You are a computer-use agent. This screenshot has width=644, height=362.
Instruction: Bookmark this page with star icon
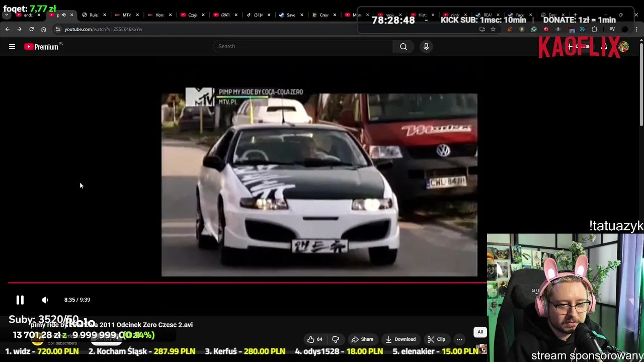click(x=493, y=29)
